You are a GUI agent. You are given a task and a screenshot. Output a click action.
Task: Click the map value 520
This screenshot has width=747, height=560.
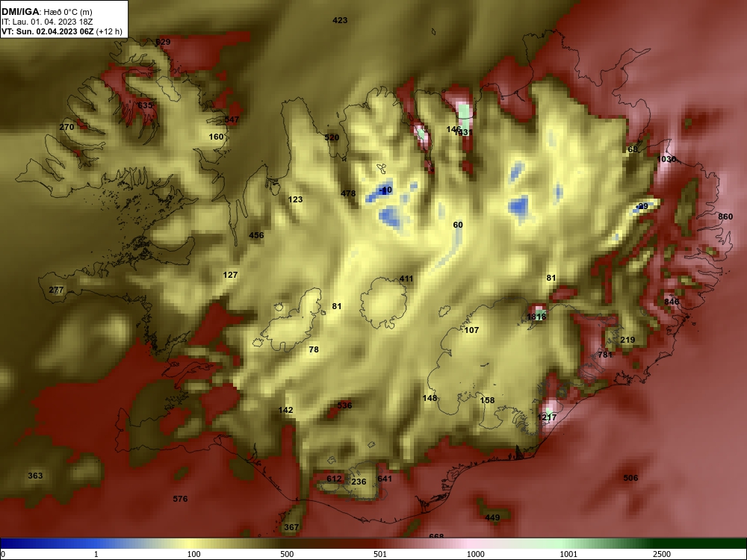pyautogui.click(x=332, y=137)
